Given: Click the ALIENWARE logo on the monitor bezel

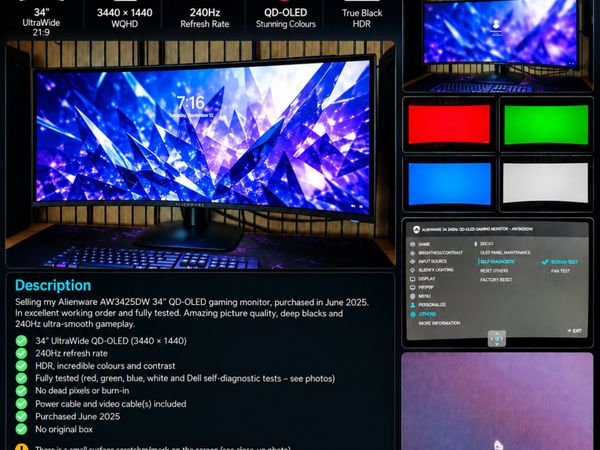Looking at the screenshot, I should pyautogui.click(x=190, y=205).
